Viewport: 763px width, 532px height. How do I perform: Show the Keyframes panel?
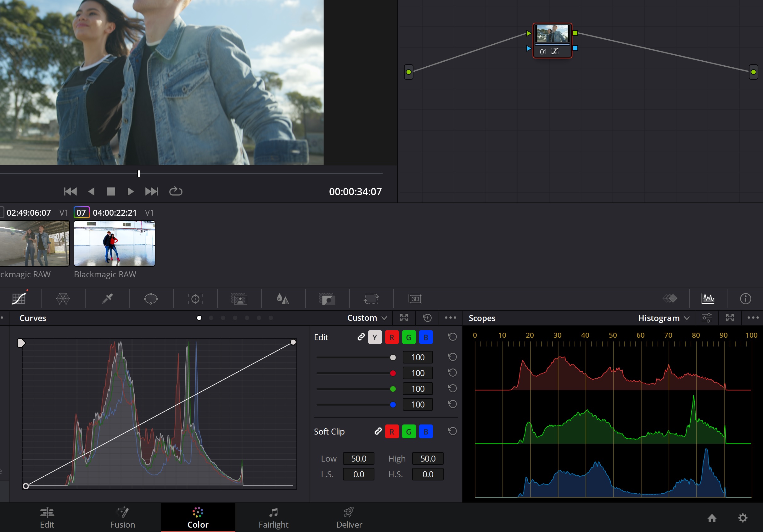point(670,299)
